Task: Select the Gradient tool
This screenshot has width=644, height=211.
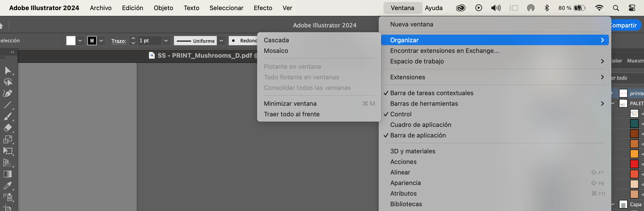Action: [7, 174]
